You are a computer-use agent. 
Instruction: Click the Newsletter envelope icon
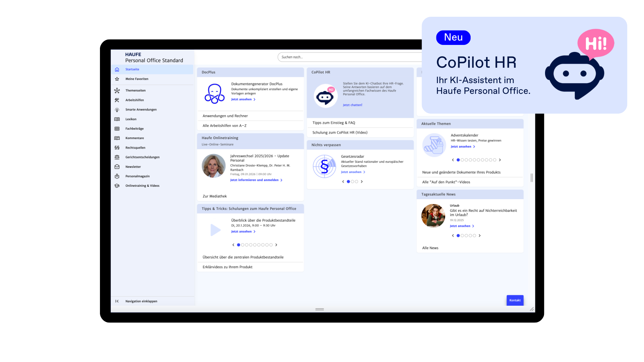point(117,167)
